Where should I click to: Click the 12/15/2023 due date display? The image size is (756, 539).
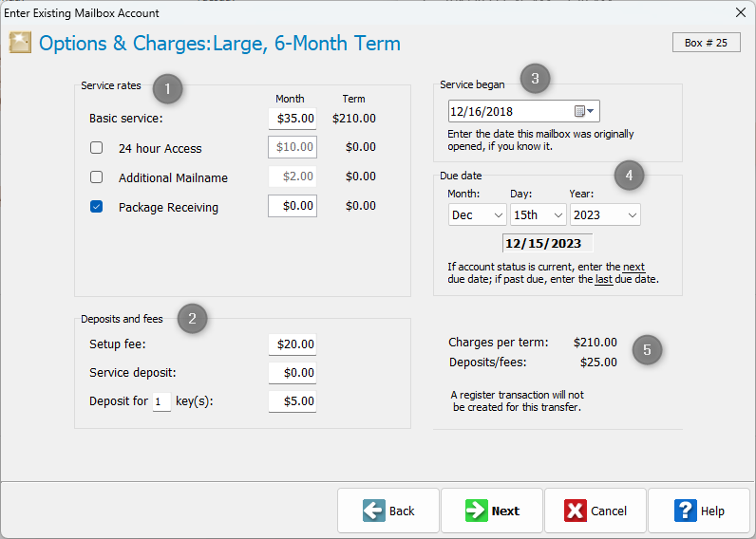[548, 243]
